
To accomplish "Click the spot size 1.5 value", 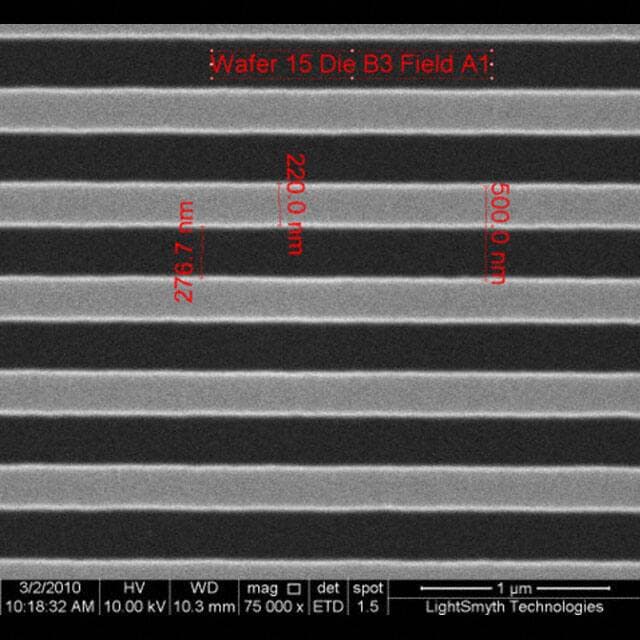I will coord(367,607).
